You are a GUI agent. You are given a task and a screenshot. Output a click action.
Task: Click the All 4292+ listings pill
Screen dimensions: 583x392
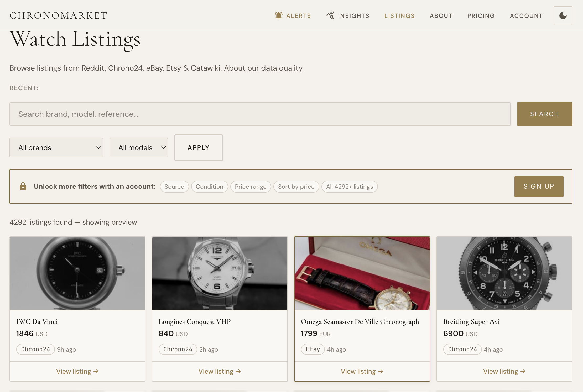click(x=349, y=186)
